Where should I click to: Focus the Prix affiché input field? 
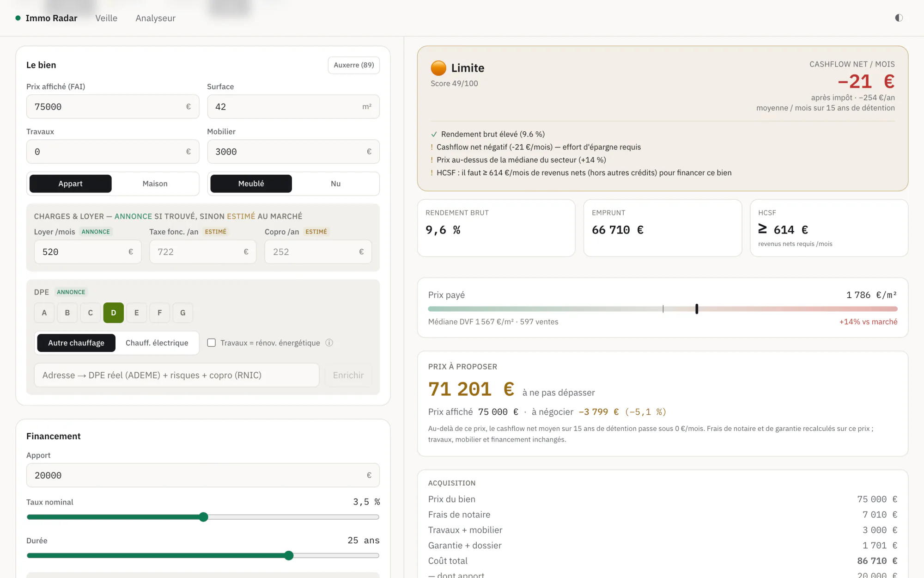click(x=113, y=107)
